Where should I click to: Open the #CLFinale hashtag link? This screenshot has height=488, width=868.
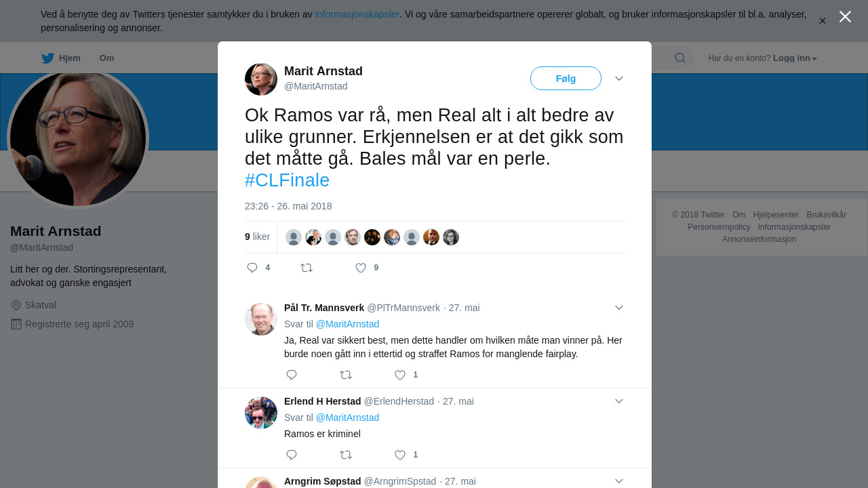(287, 180)
